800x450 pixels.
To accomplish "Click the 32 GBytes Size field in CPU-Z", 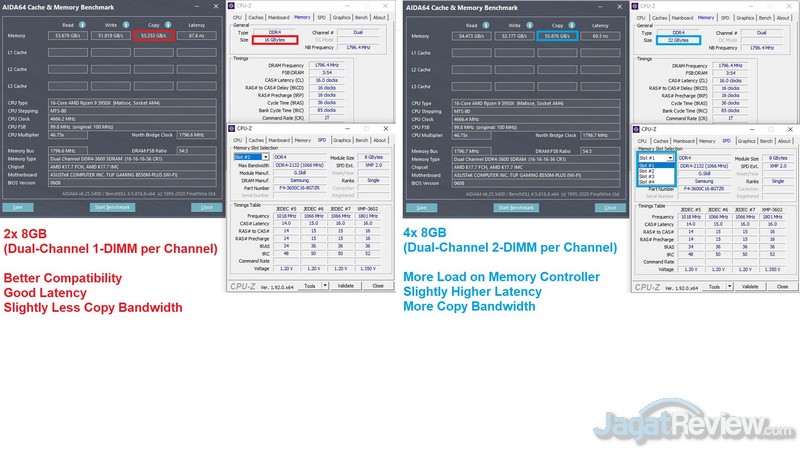I will 679,40.
